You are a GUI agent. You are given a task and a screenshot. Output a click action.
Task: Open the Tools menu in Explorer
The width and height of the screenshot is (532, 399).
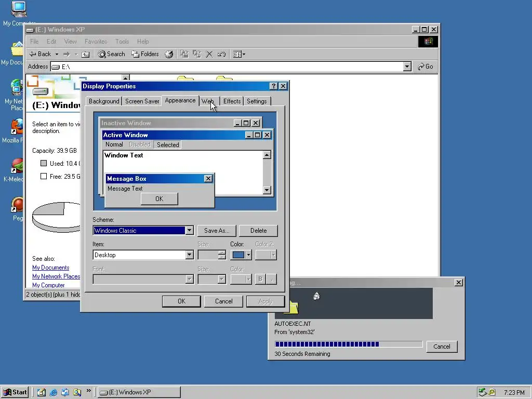(122, 42)
